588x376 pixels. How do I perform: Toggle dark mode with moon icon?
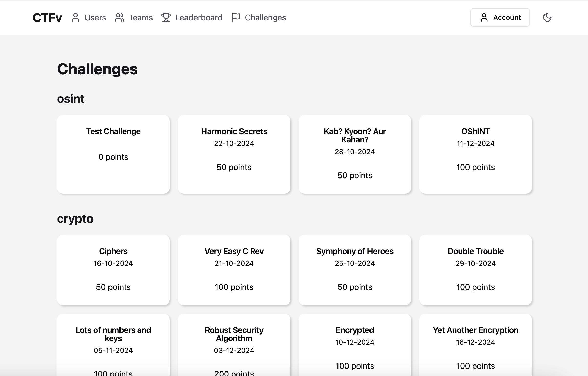click(x=547, y=18)
